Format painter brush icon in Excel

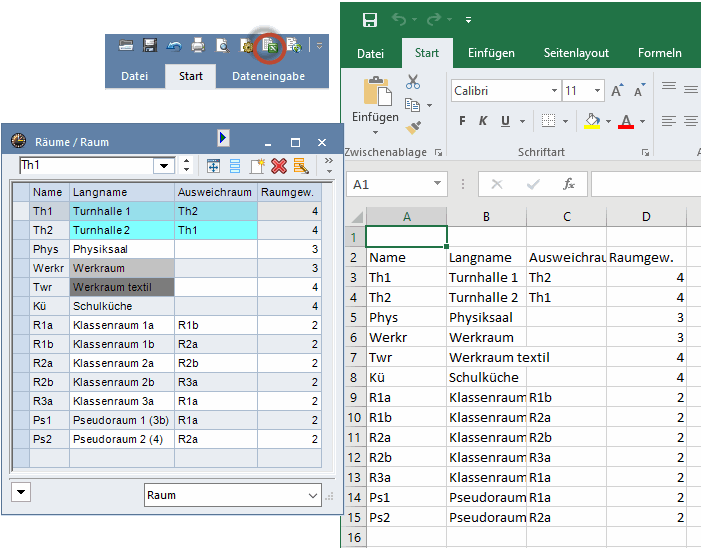(413, 128)
